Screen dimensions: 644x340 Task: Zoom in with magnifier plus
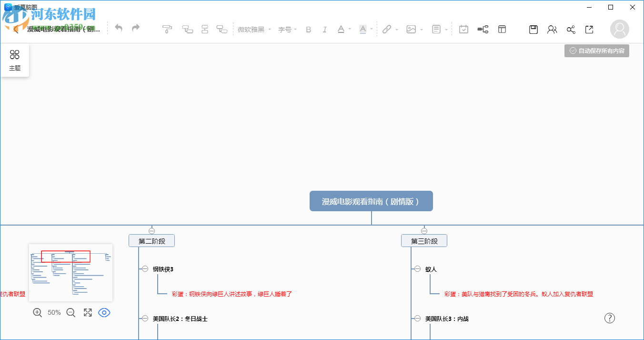pyautogui.click(x=37, y=312)
